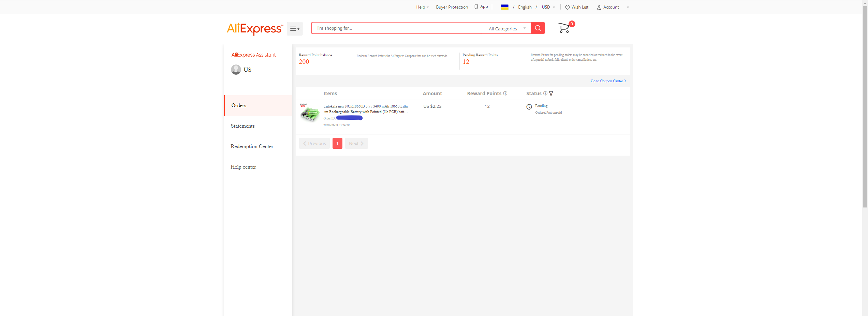This screenshot has width=868, height=316.
Task: Click the Account person icon
Action: pos(599,7)
